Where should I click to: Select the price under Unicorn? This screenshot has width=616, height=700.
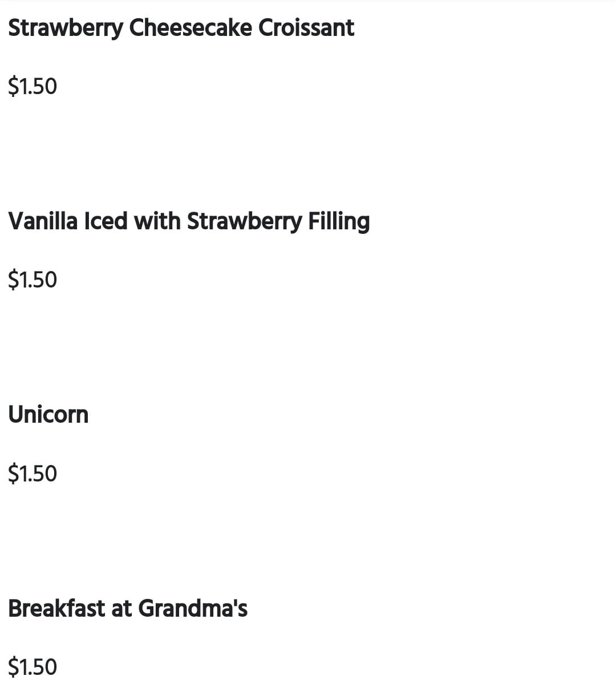(33, 474)
